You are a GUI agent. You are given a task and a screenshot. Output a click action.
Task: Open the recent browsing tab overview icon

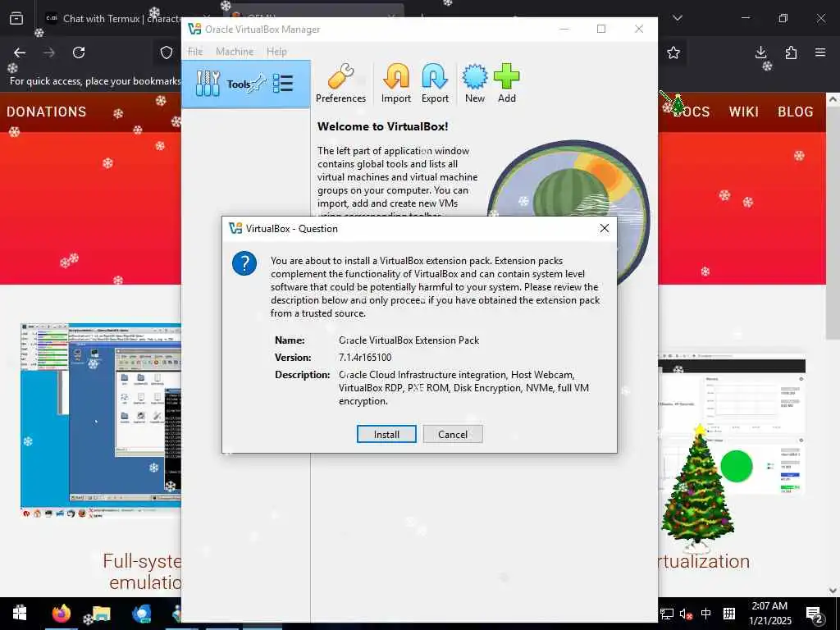point(16,18)
